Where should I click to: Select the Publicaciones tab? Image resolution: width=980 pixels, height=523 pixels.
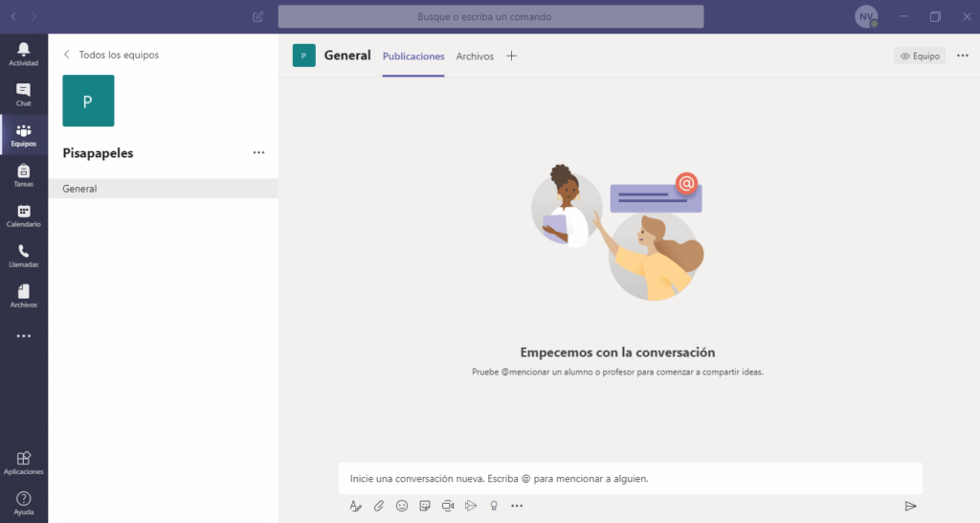pos(413,57)
